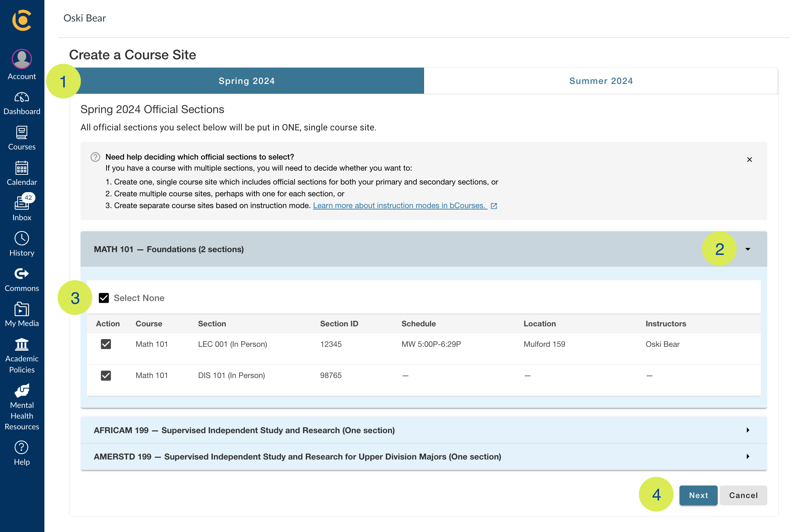Uncheck the Select None checkbox
The height and width of the screenshot is (532, 794).
[104, 298]
